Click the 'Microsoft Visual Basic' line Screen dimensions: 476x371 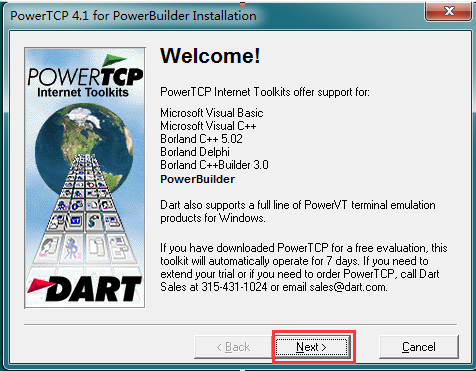click(x=212, y=113)
